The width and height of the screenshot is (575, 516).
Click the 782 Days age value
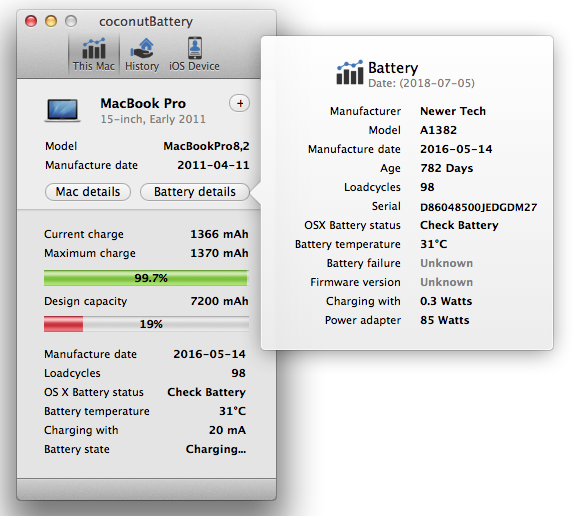[x=447, y=168]
